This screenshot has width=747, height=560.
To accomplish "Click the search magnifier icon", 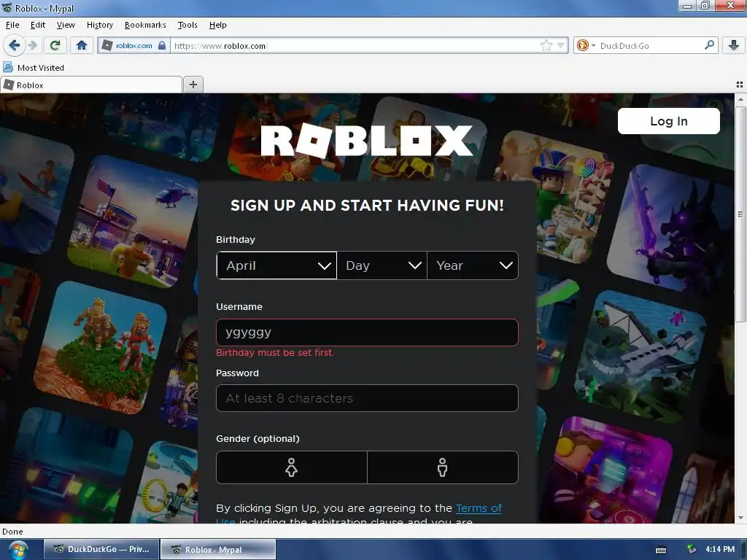I will (709, 45).
